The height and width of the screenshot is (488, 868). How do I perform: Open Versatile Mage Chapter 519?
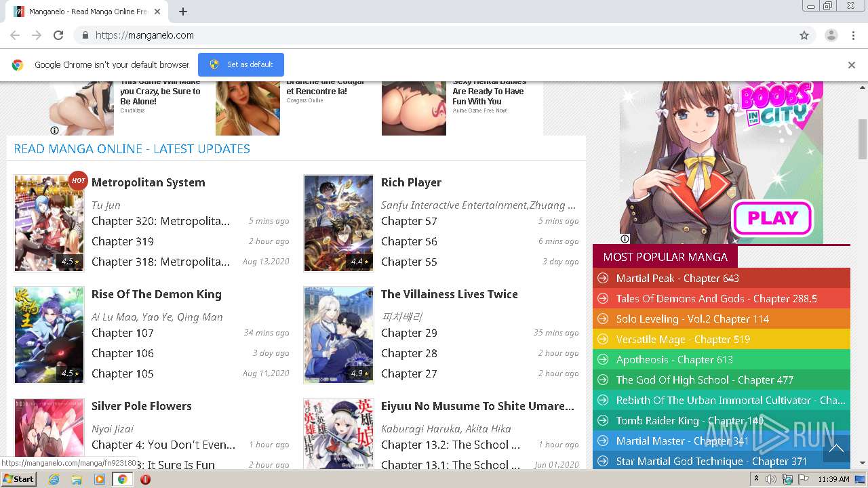[x=683, y=340]
